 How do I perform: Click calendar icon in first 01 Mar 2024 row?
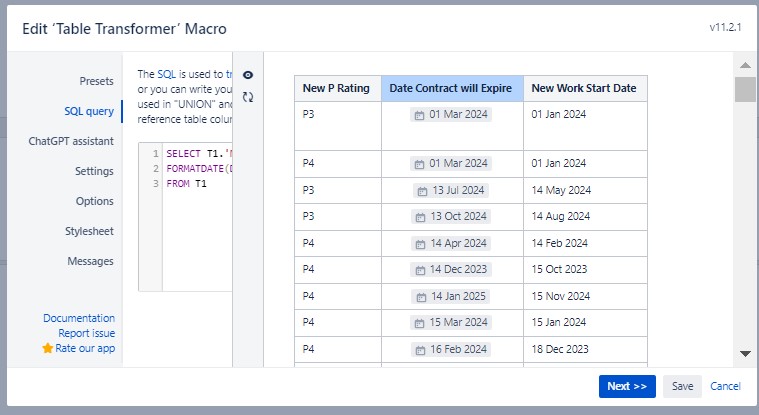(419, 115)
